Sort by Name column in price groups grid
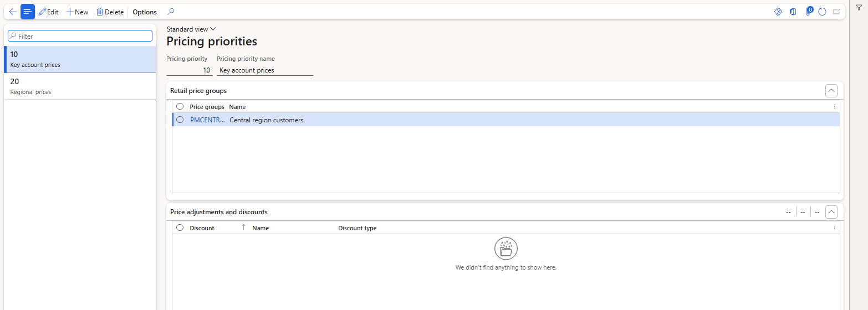This screenshot has width=868, height=310. tap(237, 107)
